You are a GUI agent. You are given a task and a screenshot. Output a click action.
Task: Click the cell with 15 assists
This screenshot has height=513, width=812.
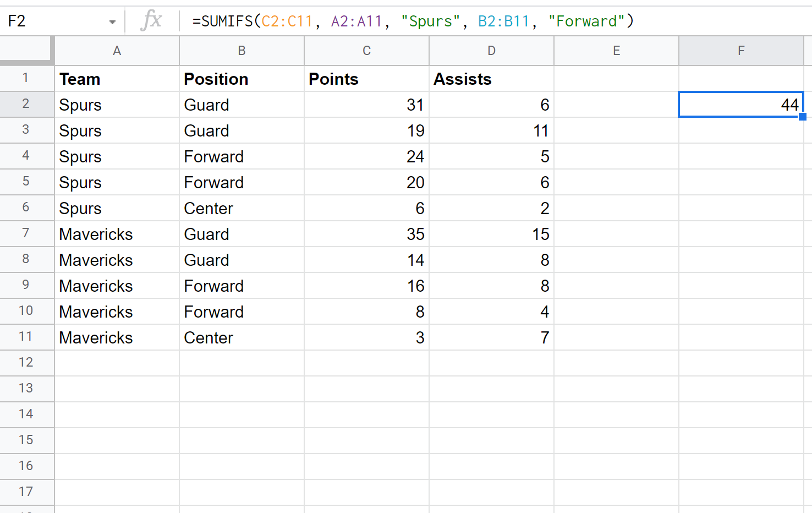point(491,234)
